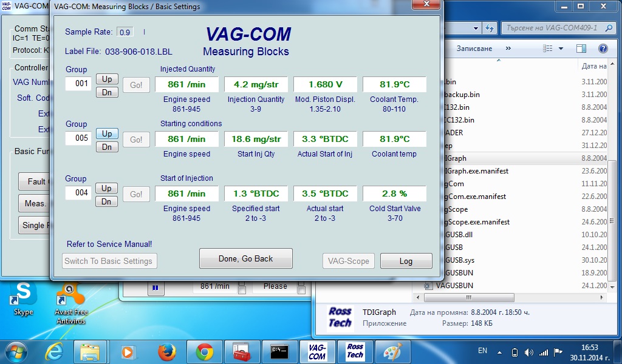Click the group 001 number field
Screen dimensions: 622x364
(x=78, y=84)
